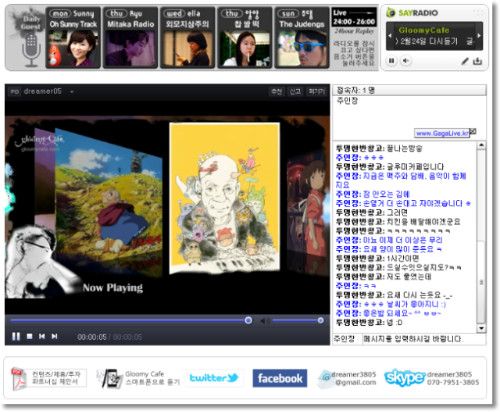Click the player volume slider

pos(298,320)
